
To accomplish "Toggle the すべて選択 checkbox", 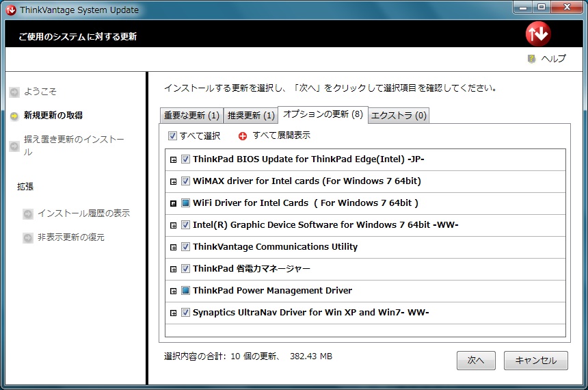I will tap(172, 136).
